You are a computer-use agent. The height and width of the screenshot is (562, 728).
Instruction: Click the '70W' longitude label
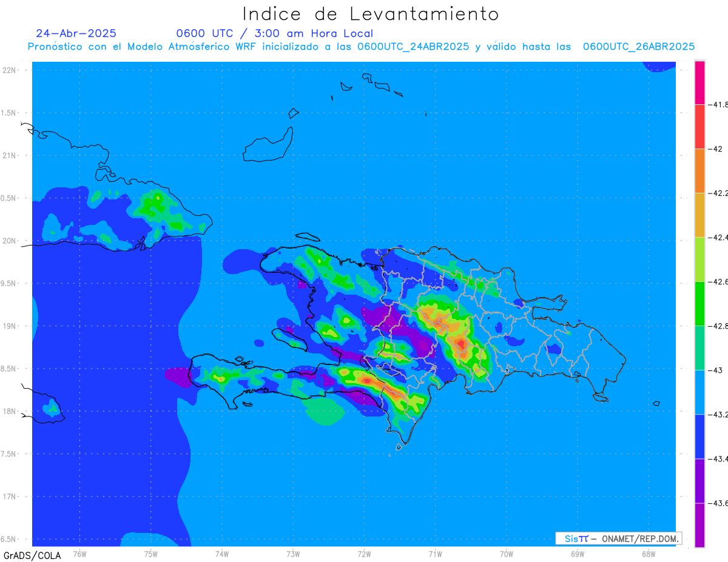point(506,553)
